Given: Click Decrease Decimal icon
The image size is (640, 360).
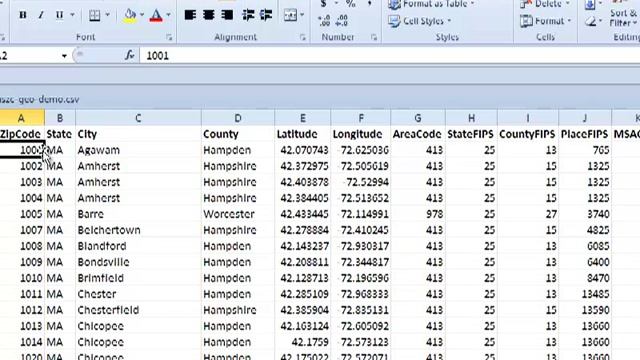Looking at the screenshot, I should 342,20.
